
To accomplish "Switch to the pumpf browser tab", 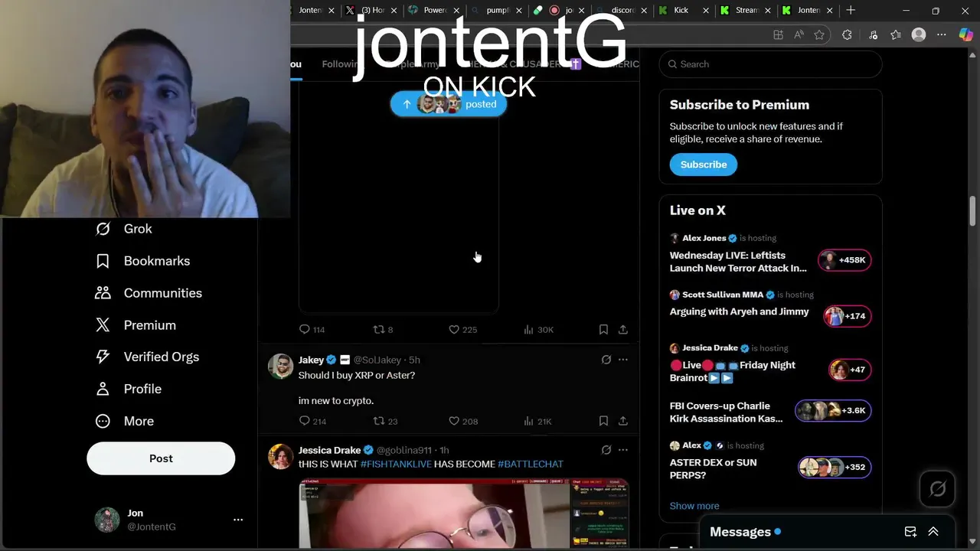I will point(495,10).
